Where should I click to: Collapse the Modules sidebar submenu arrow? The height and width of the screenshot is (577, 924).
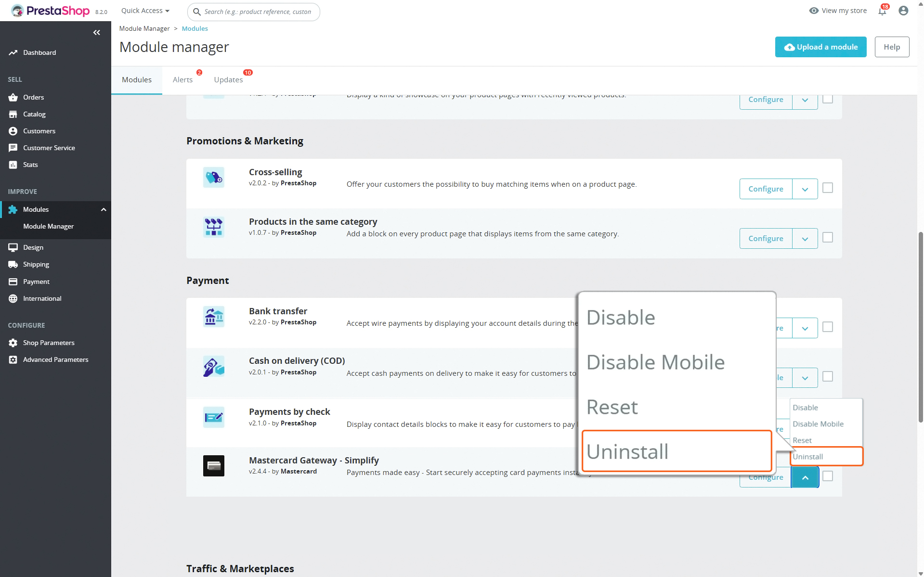pyautogui.click(x=104, y=209)
